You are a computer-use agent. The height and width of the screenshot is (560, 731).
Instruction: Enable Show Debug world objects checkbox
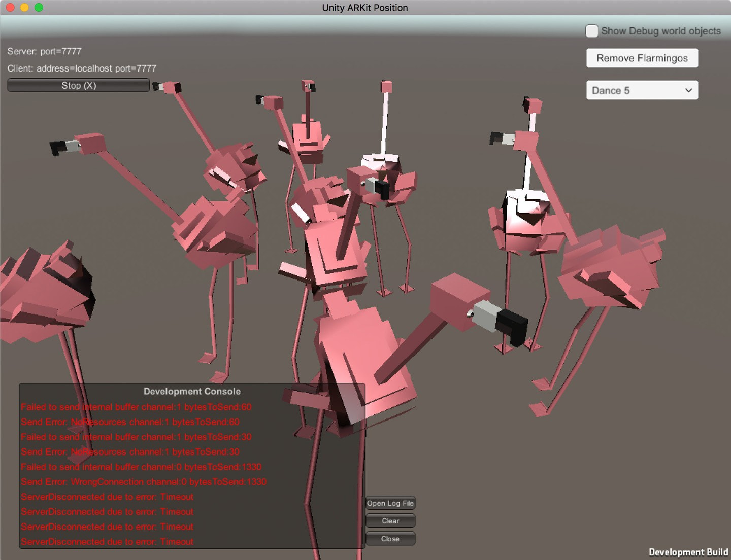tap(592, 31)
